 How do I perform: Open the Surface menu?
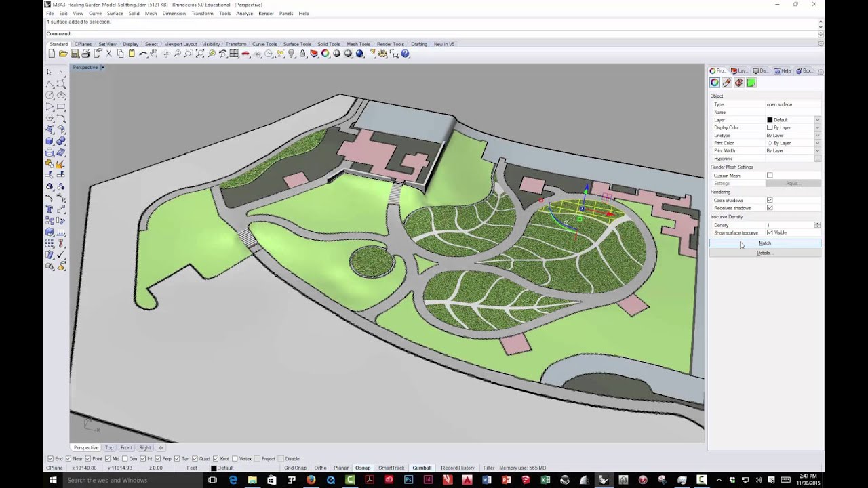click(115, 14)
